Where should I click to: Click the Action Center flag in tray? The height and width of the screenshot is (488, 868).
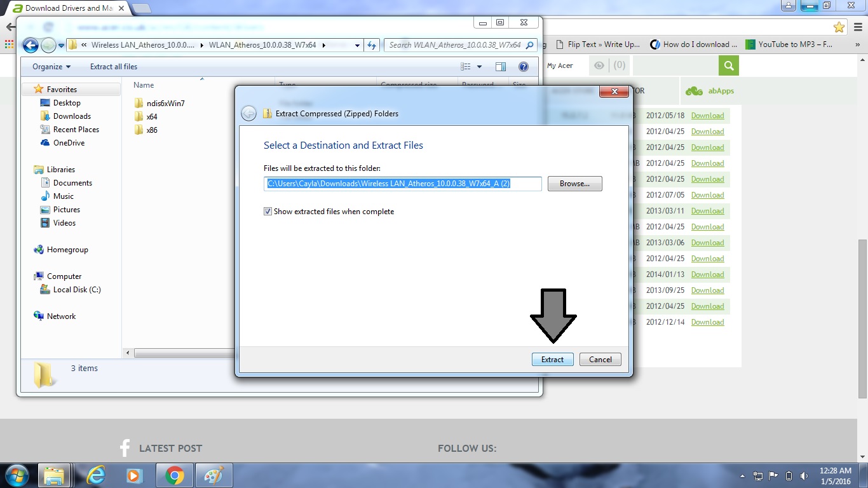click(x=773, y=476)
